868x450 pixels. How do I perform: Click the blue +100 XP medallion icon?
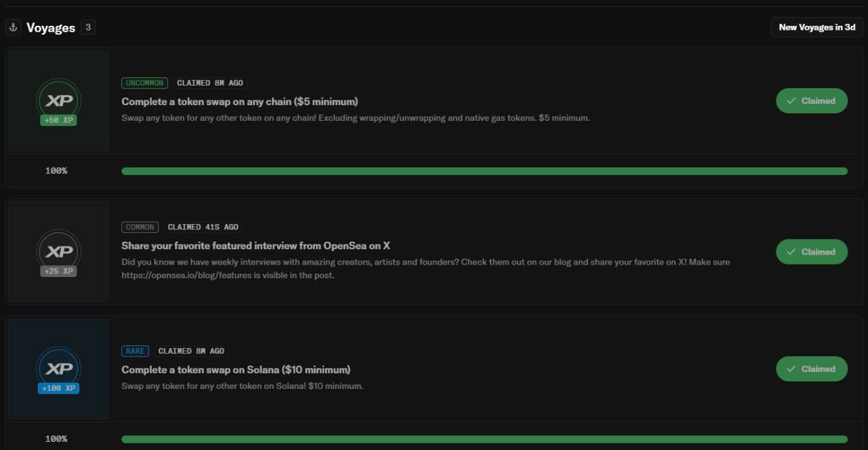58,369
